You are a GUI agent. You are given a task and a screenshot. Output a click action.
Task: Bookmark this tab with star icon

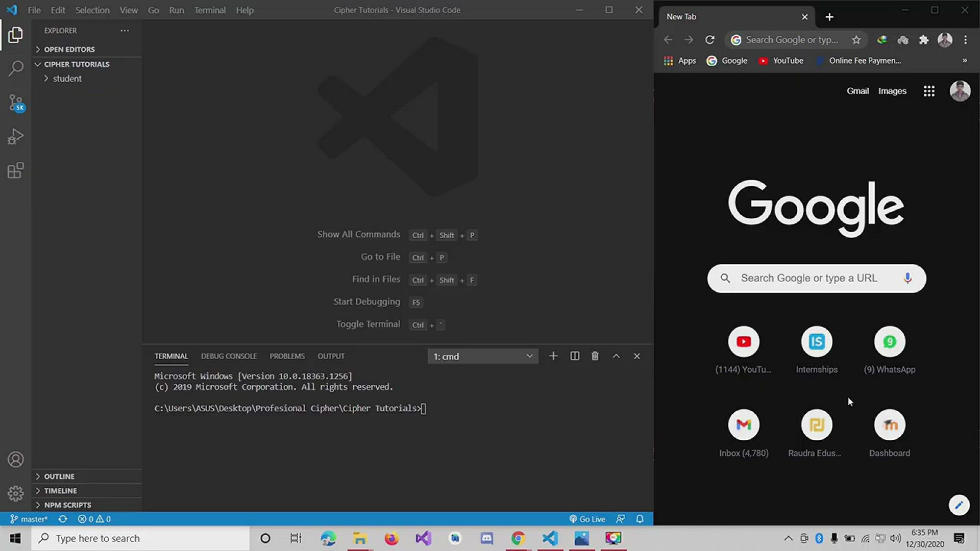(x=856, y=40)
